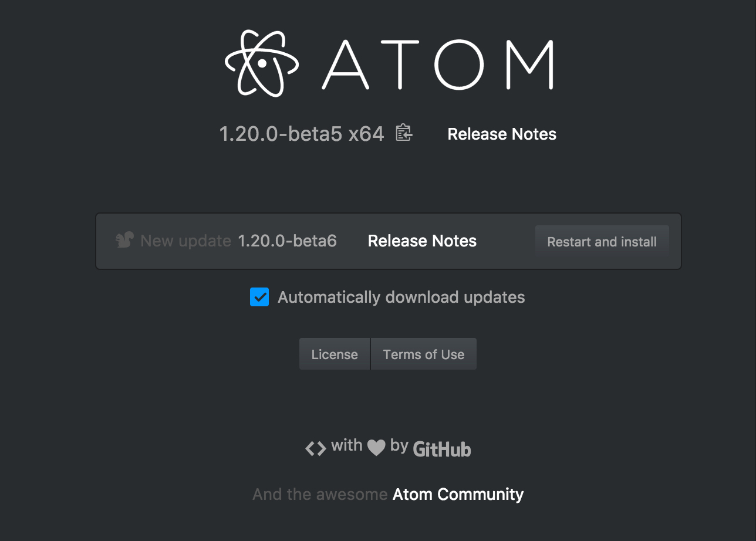Disable Automatically download updates
The image size is (756, 541).
[259, 297]
